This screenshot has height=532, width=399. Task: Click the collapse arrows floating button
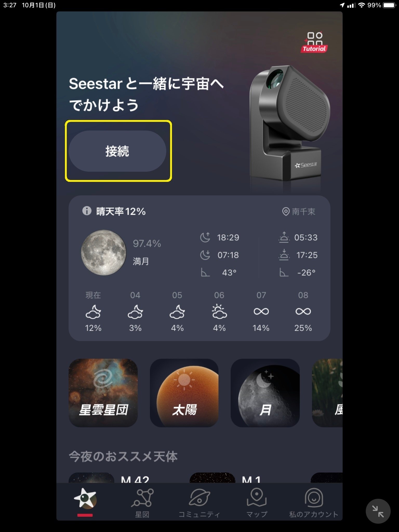[x=378, y=511]
